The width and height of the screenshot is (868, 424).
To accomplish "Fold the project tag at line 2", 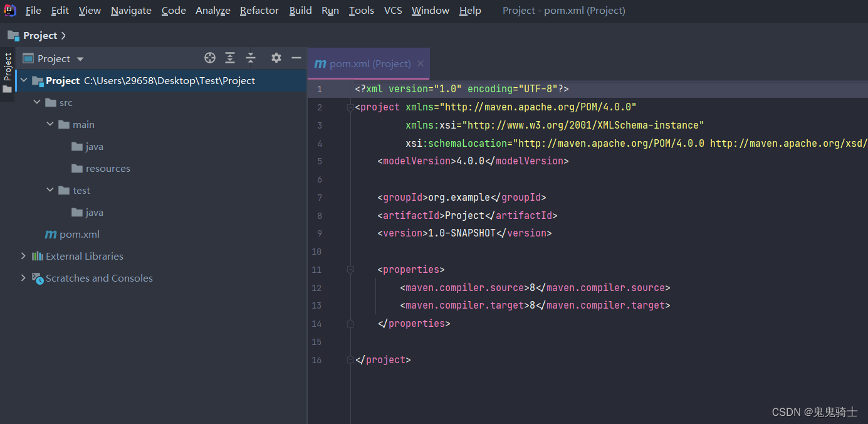I will tap(350, 108).
